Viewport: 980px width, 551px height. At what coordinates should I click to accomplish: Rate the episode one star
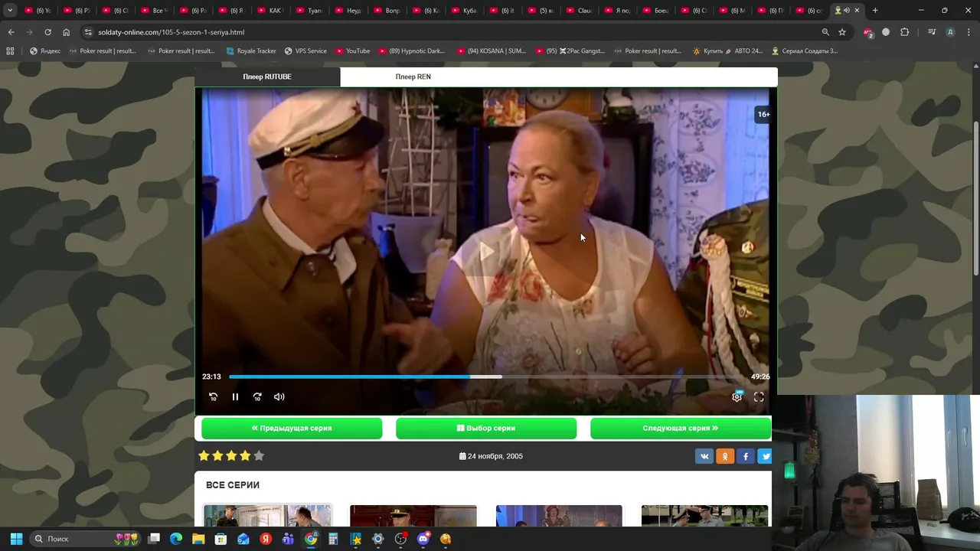coord(204,455)
